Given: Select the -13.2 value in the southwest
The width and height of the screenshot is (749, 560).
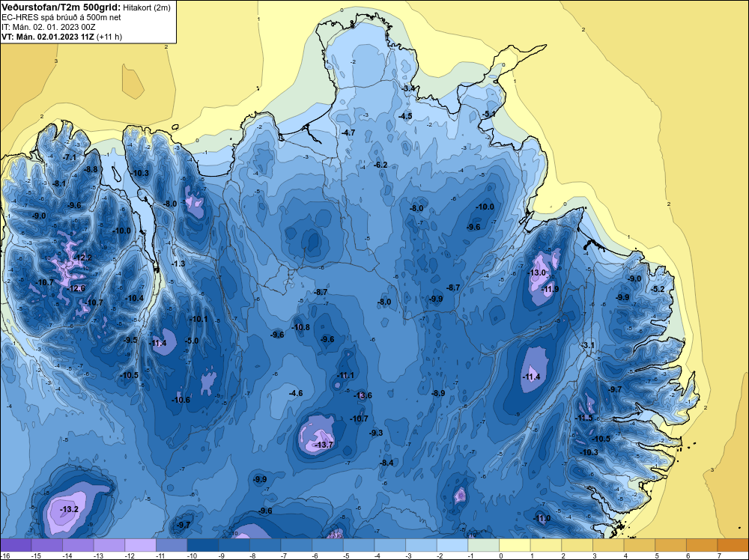Looking at the screenshot, I should 70,509.
